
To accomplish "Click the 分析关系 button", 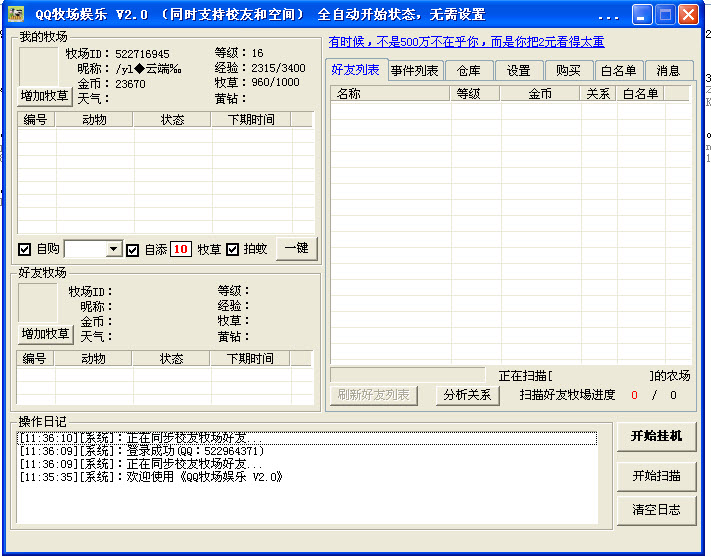I will click(468, 395).
